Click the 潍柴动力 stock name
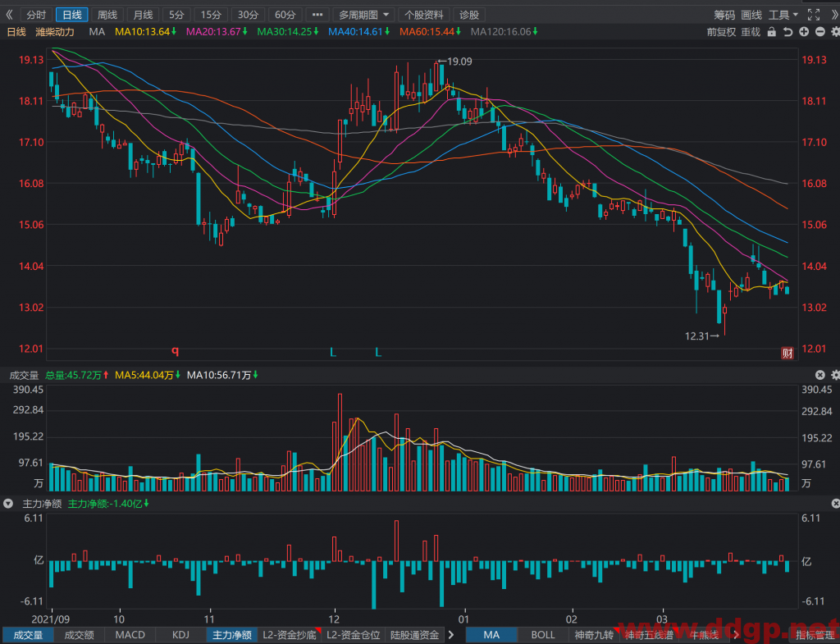 coord(55,32)
